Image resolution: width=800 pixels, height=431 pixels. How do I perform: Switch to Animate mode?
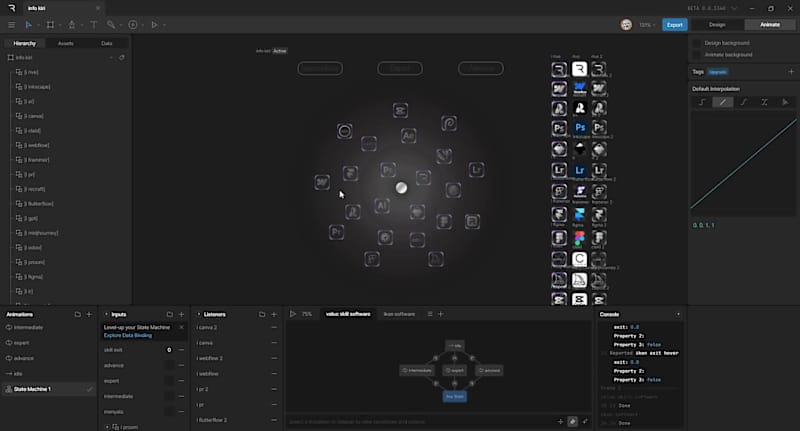(x=769, y=24)
